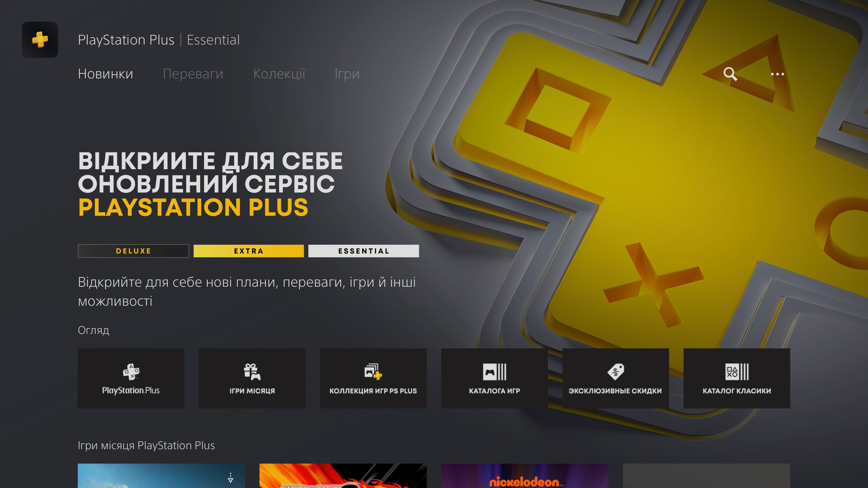This screenshot has height=488, width=868.
Task: Click the 'Відкрийте для себе нові плани' description
Action: click(247, 291)
